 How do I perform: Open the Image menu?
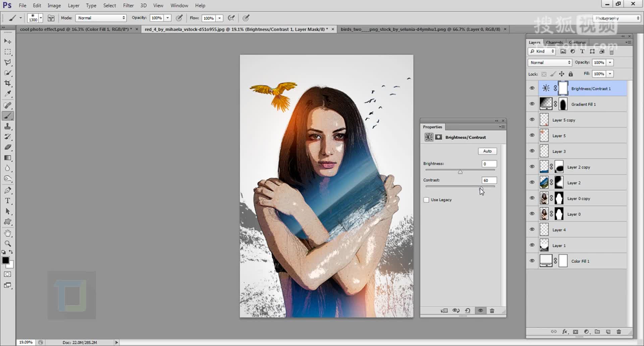[54, 5]
